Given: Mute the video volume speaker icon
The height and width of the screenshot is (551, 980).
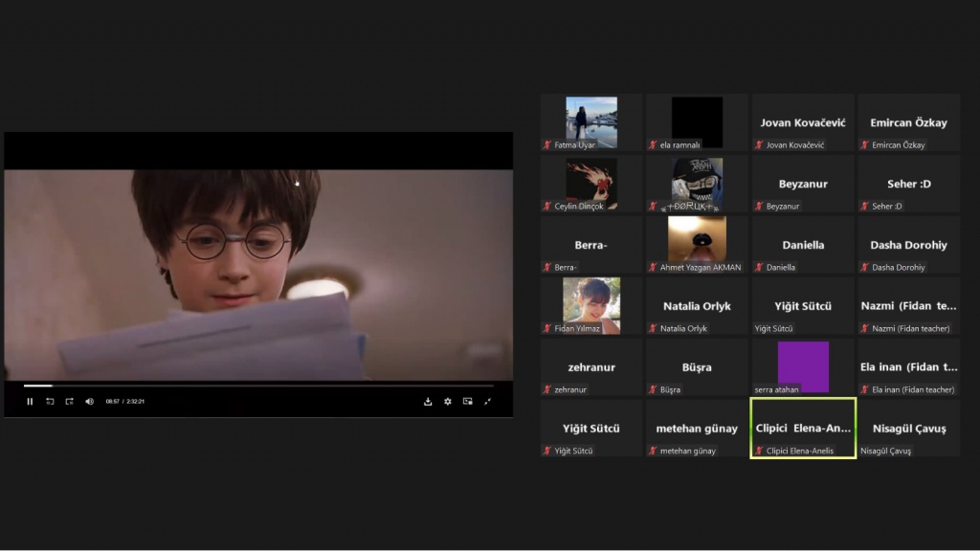Looking at the screenshot, I should coord(89,402).
